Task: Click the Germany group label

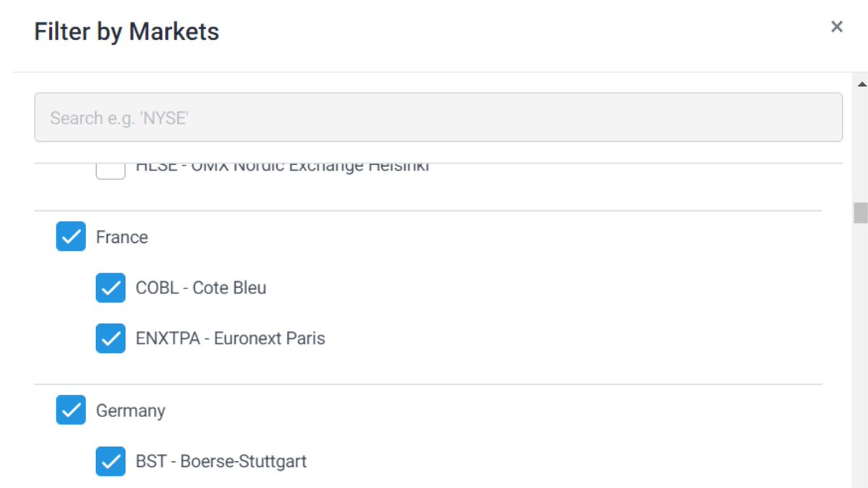Action: [130, 411]
